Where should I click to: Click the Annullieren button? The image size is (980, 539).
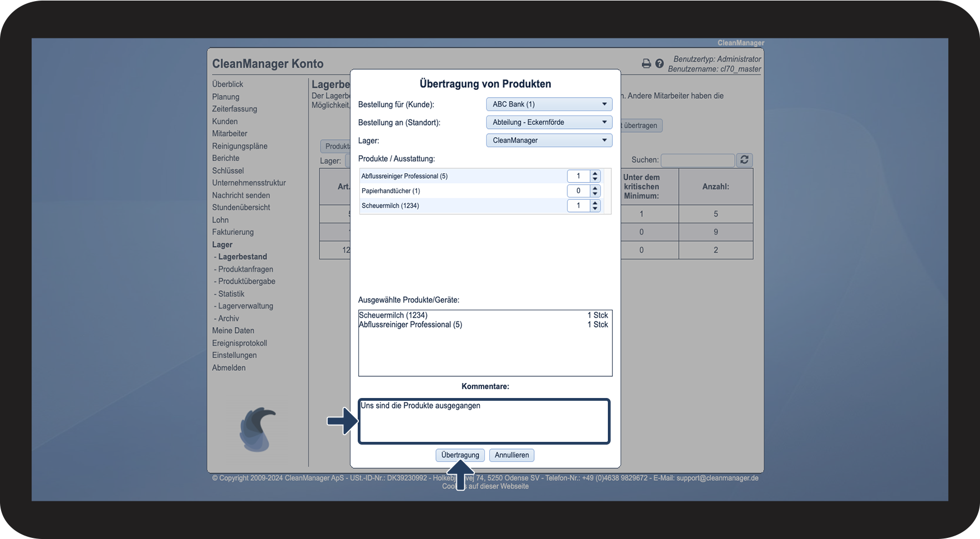(x=512, y=455)
